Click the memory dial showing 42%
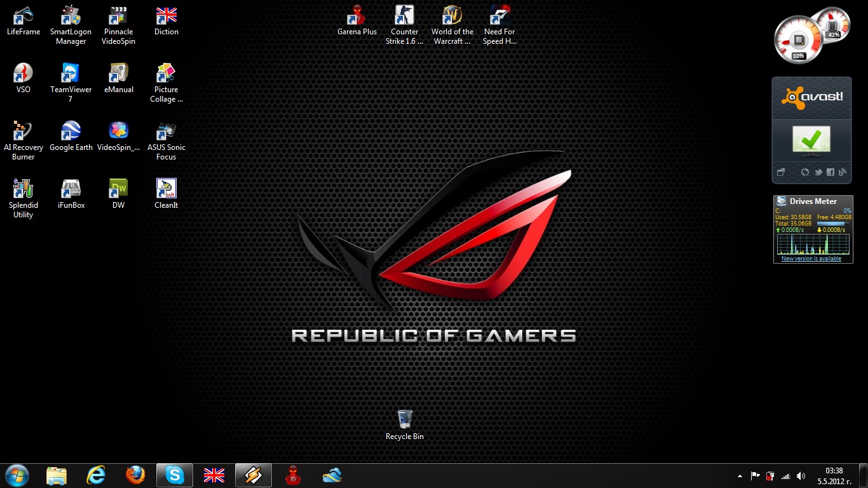Viewport: 868px width, 488px height. [833, 24]
